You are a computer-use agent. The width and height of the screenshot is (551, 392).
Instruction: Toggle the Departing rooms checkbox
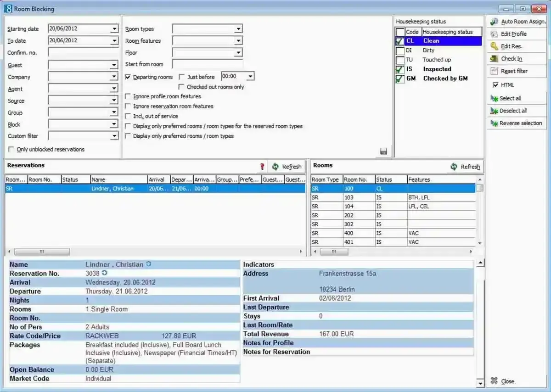pyautogui.click(x=128, y=77)
